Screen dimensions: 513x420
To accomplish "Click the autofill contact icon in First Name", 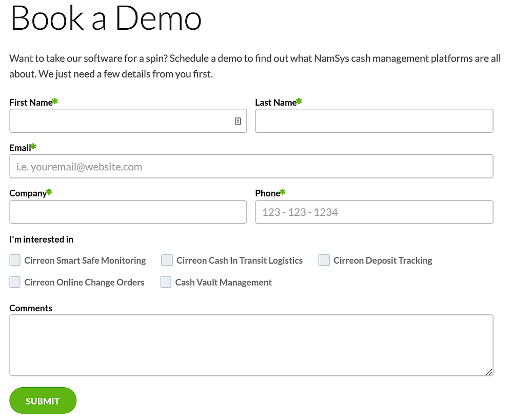I will [x=238, y=121].
